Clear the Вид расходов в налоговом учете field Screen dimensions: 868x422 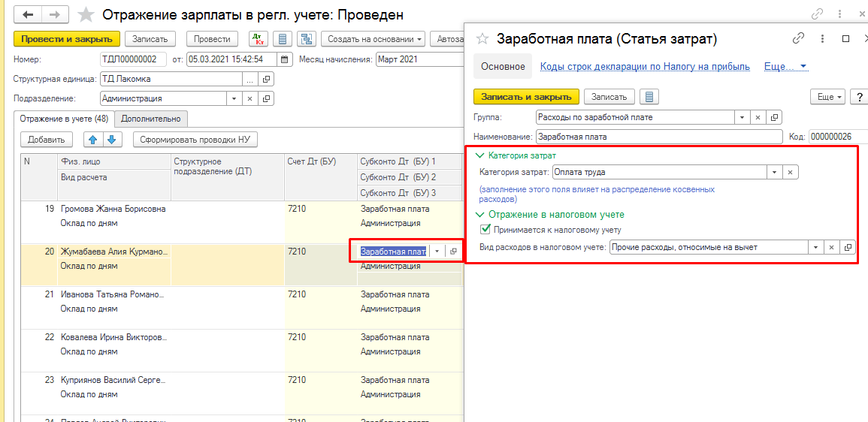click(831, 247)
